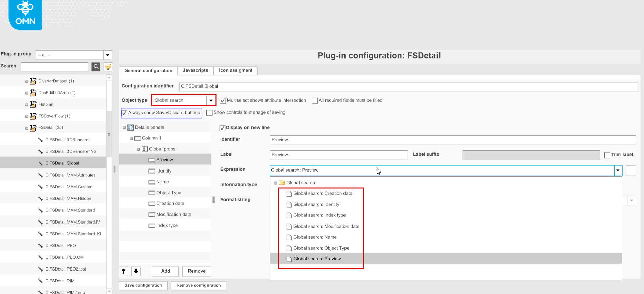Toggle the Expression dropdown arrow
Image resolution: width=644 pixels, height=294 pixels.
tap(618, 170)
